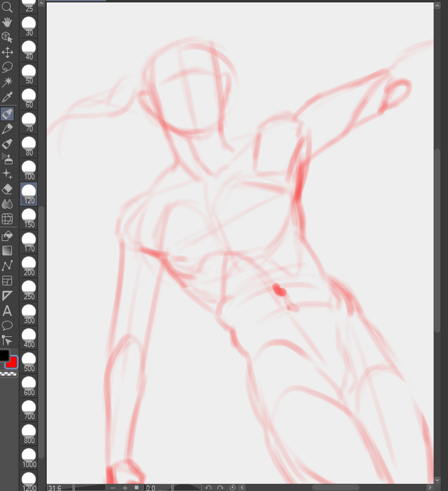The height and width of the screenshot is (491, 448).
Task: Select the Eraser tool
Action: tap(7, 189)
